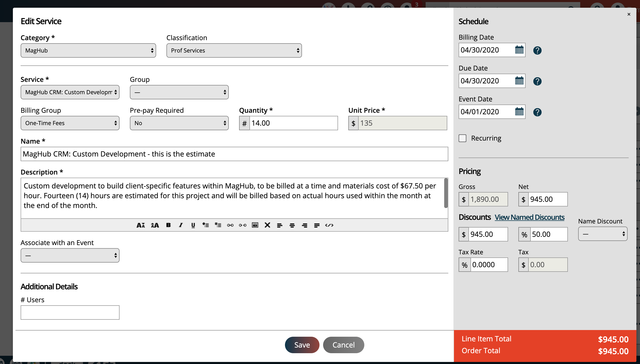Click the dollar discount amount field
The height and width of the screenshot is (364, 640).
pyautogui.click(x=488, y=234)
